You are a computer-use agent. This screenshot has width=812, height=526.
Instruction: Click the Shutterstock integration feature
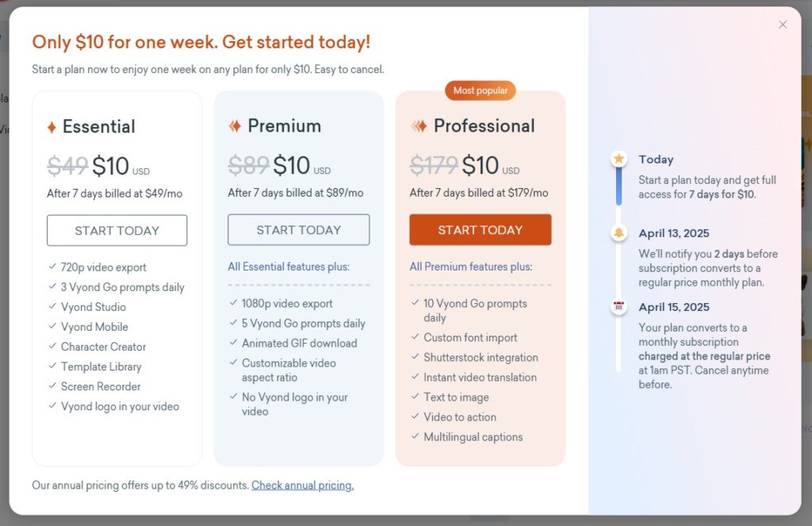coord(481,358)
